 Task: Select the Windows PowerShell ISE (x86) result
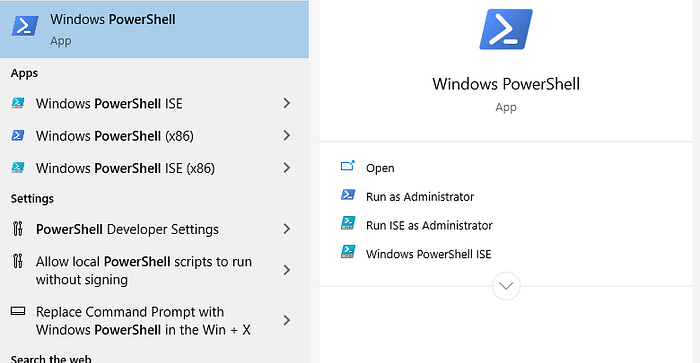tap(154, 168)
